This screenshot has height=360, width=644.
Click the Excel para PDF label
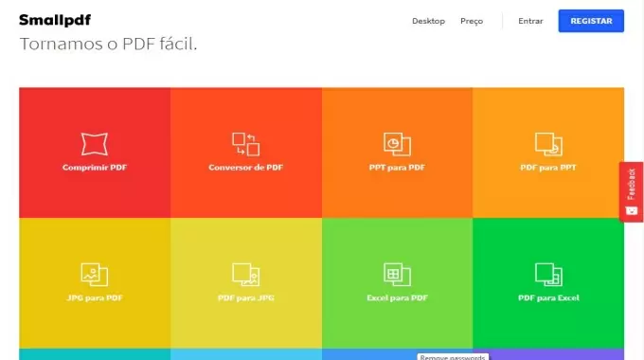[x=397, y=297]
